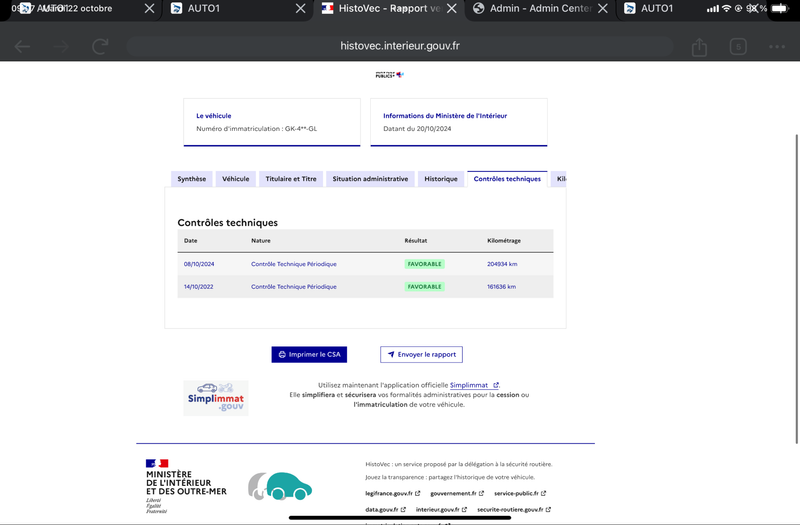
Task: Click the external-link icon next to Simplimmat
Action: [x=495, y=385]
